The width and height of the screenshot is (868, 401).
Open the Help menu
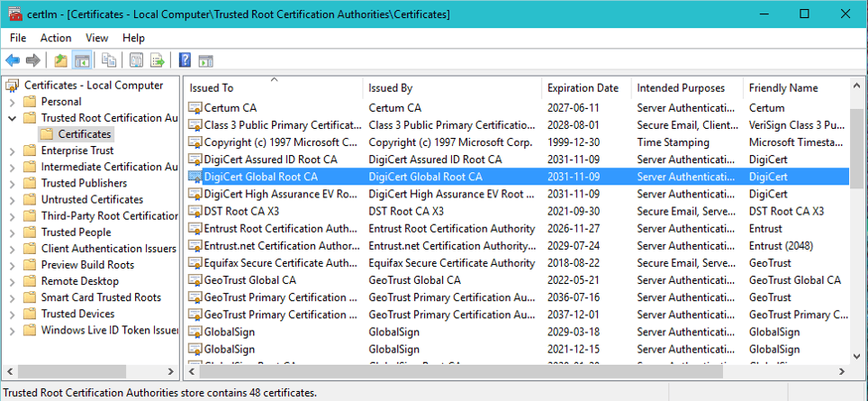coord(133,38)
